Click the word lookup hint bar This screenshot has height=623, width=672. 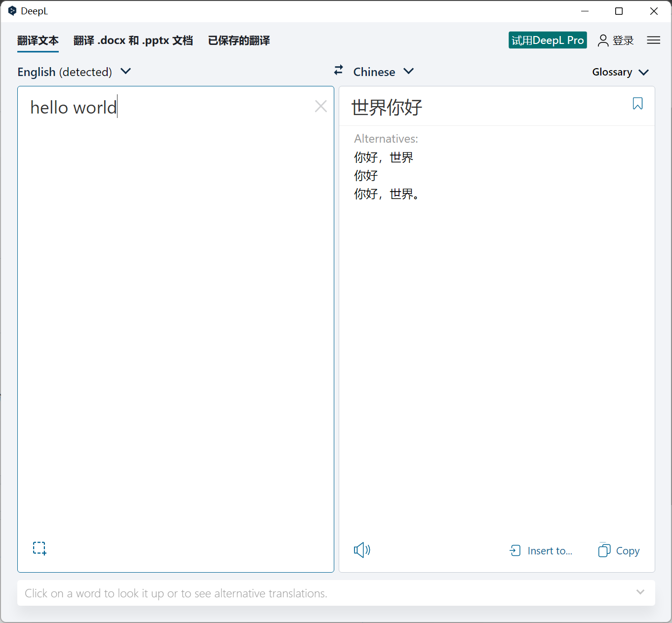click(x=336, y=593)
